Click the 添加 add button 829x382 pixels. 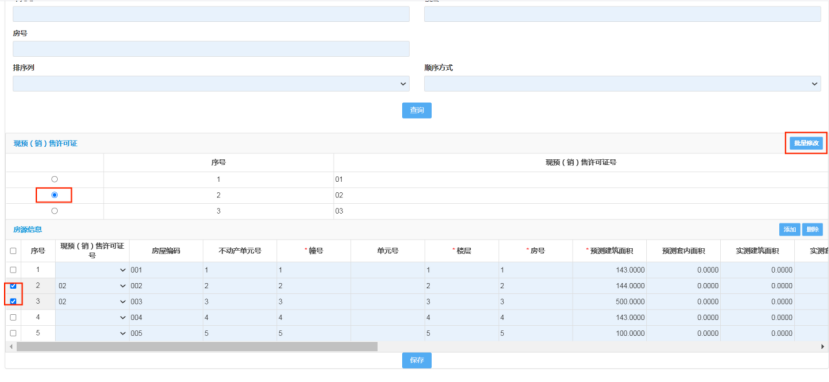pyautogui.click(x=789, y=229)
